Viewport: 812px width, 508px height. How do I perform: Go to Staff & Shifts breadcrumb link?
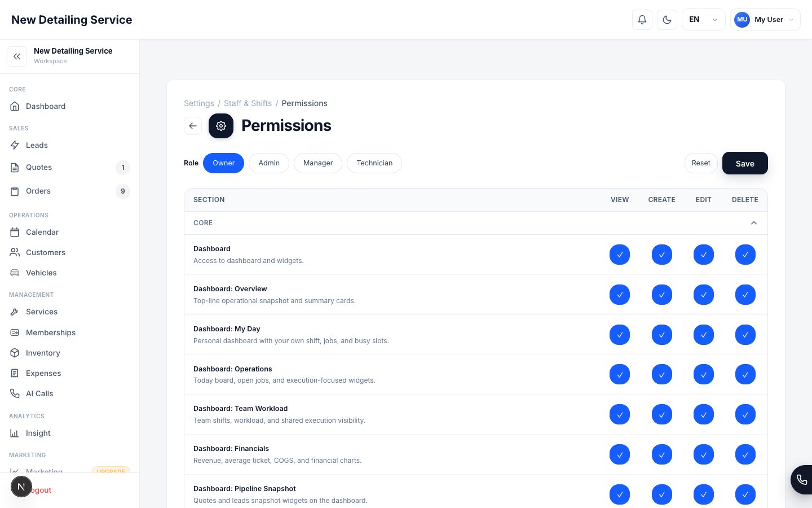(248, 103)
